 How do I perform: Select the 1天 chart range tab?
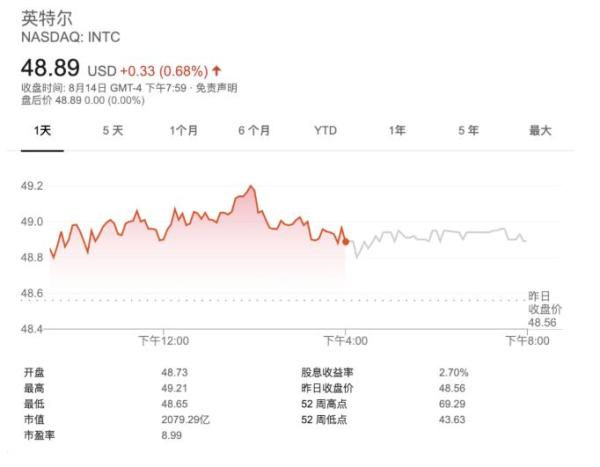(43, 130)
